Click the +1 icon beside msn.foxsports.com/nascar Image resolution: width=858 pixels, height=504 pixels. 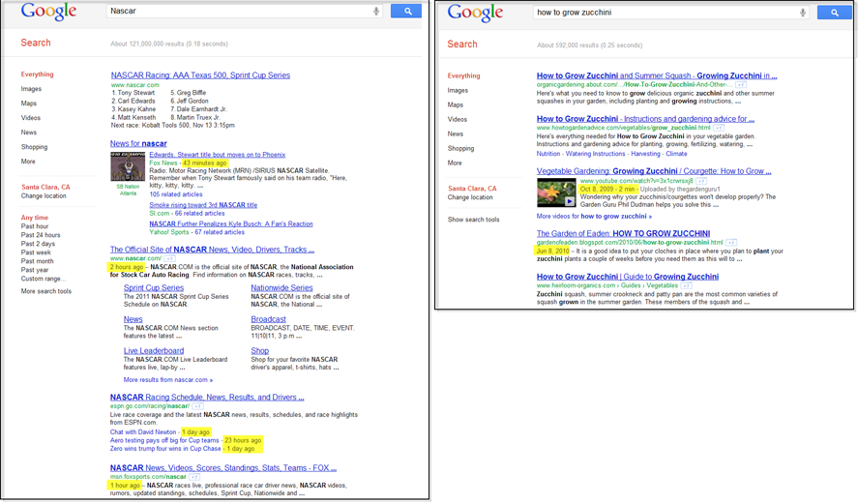[x=194, y=477]
